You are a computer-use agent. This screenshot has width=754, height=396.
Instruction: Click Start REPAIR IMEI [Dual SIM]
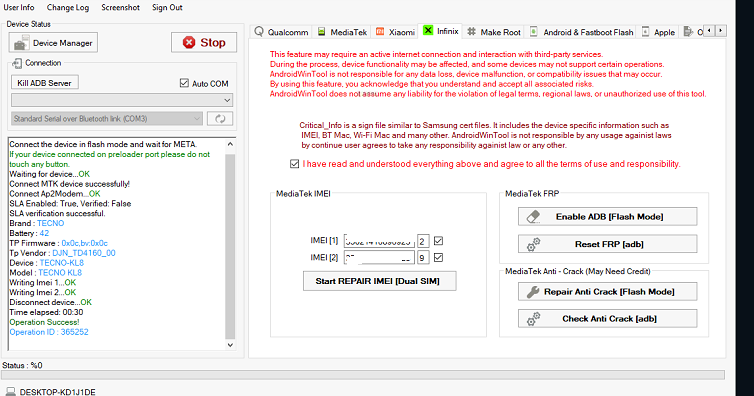pyautogui.click(x=379, y=281)
